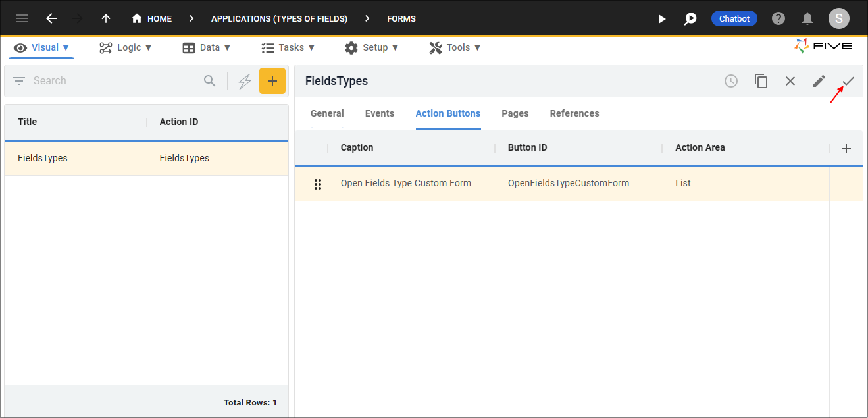Click the Chatbot button
868x418 pixels.
(x=734, y=18)
